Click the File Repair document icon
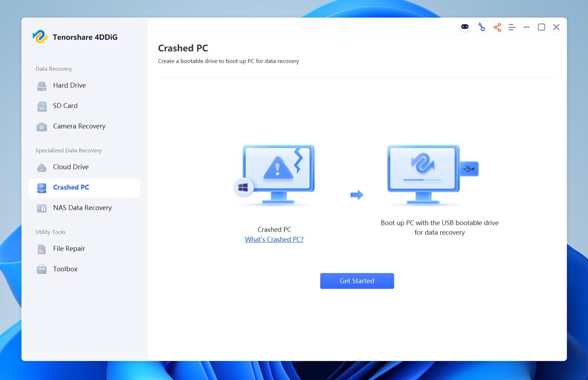 (x=41, y=249)
